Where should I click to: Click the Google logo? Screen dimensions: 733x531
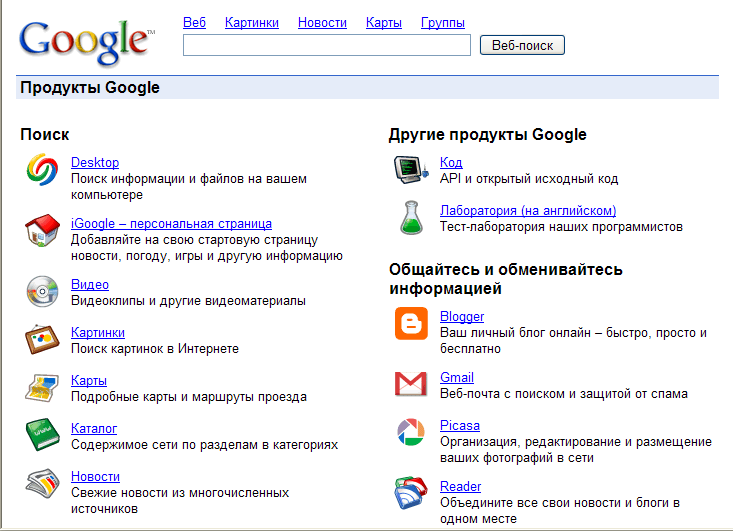86,42
